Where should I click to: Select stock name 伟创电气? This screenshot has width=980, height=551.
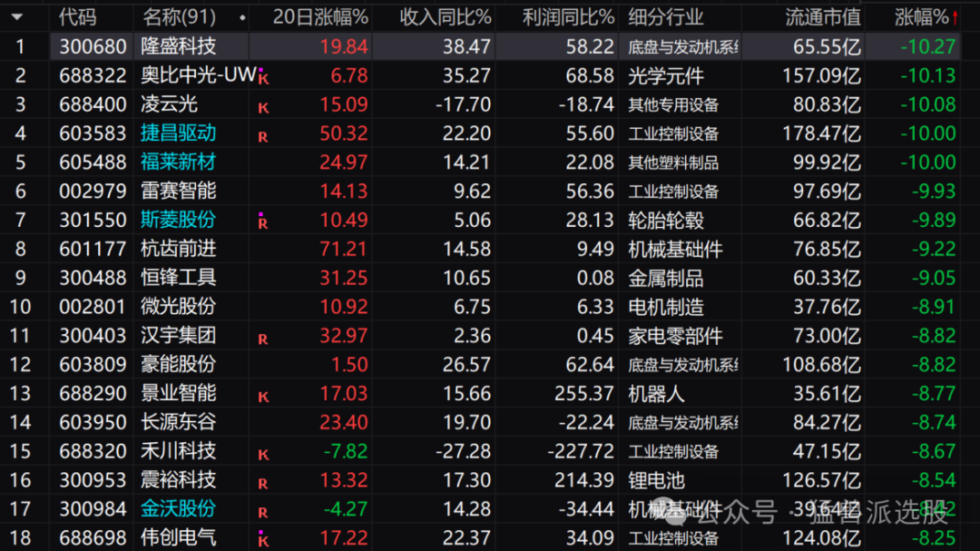(179, 537)
